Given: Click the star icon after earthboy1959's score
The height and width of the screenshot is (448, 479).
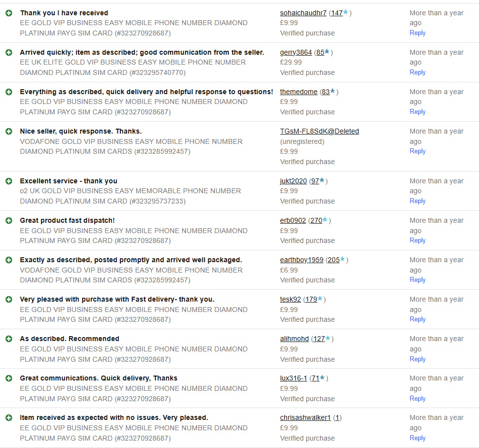Looking at the screenshot, I should point(343,259).
